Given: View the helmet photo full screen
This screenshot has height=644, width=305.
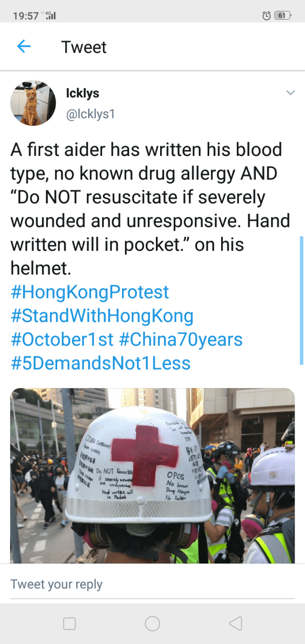Looking at the screenshot, I should [152, 476].
